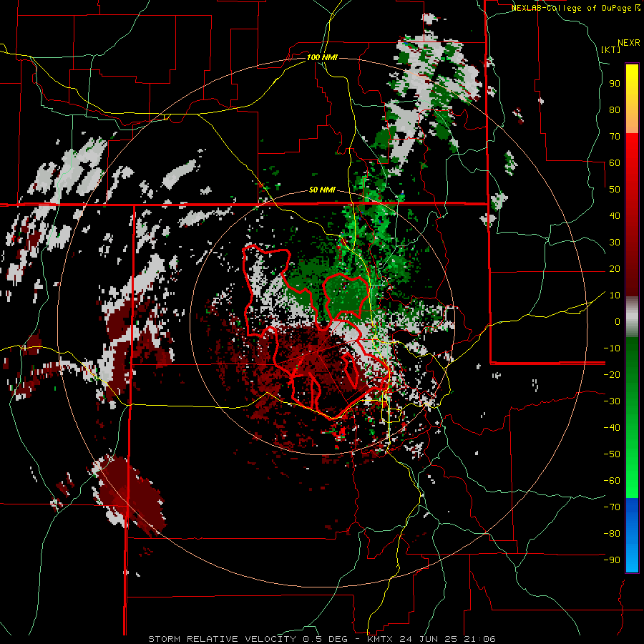Select the "-30" value on the velocity scale
This screenshot has width=644, height=644.
click(x=612, y=401)
